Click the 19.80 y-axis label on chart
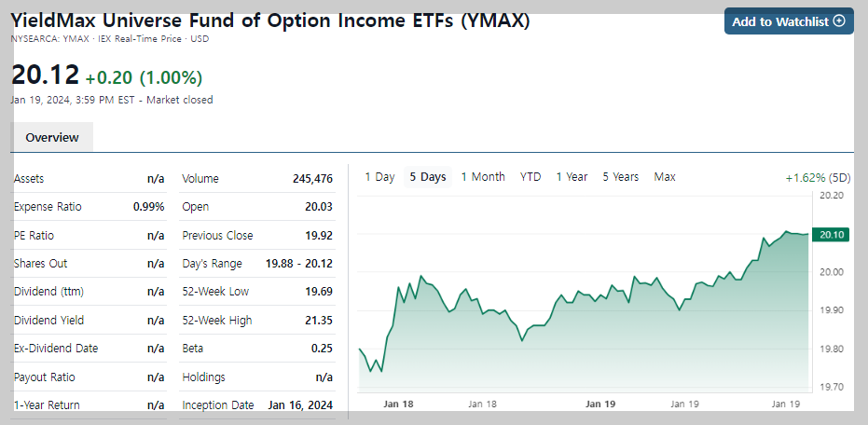 tap(831, 350)
